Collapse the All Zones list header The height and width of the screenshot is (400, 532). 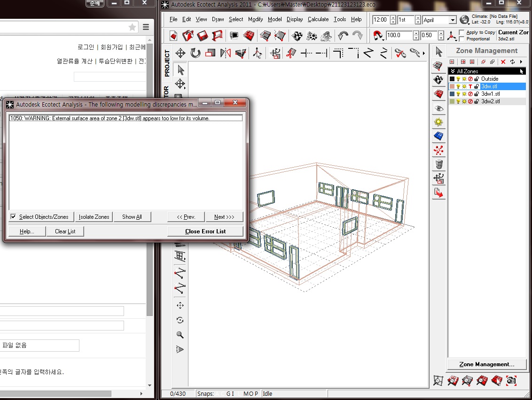453,71
